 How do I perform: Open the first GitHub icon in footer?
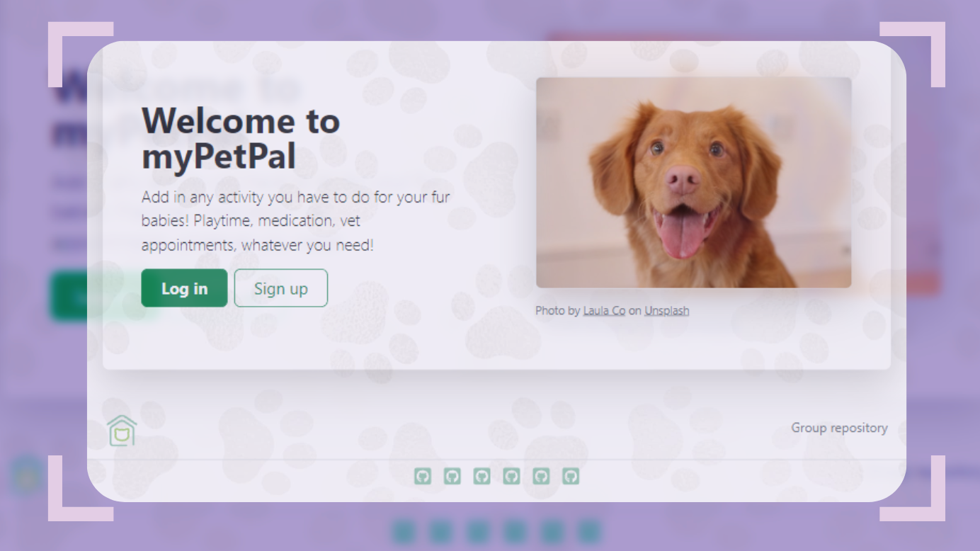tap(423, 476)
